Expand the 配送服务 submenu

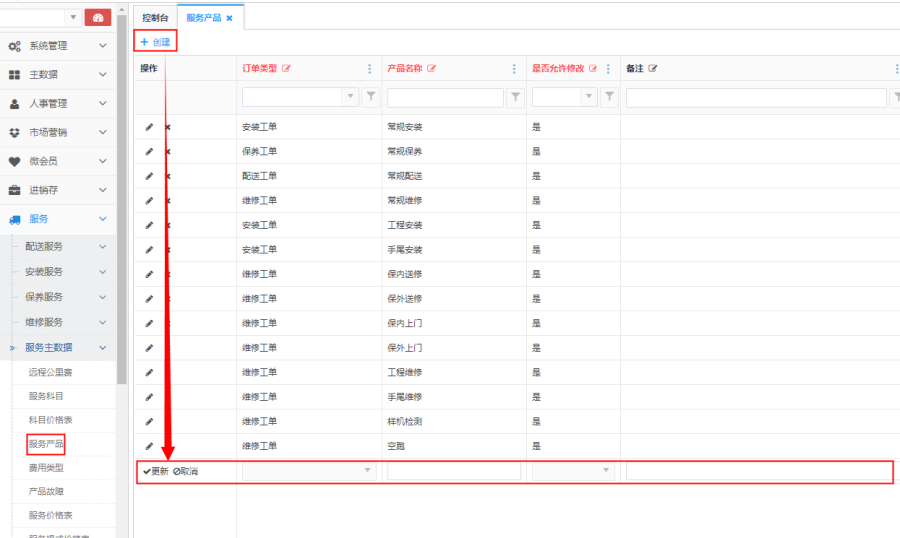click(x=60, y=246)
